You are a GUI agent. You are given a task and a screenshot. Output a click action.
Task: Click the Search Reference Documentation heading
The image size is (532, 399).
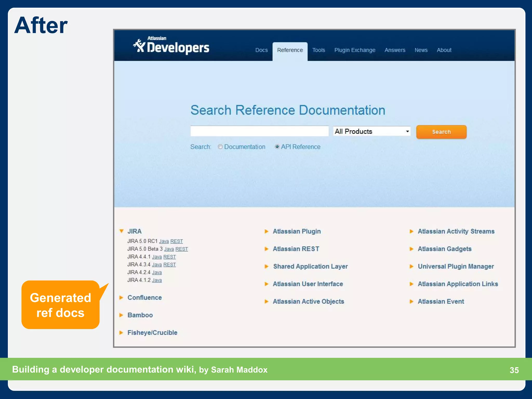[288, 110]
